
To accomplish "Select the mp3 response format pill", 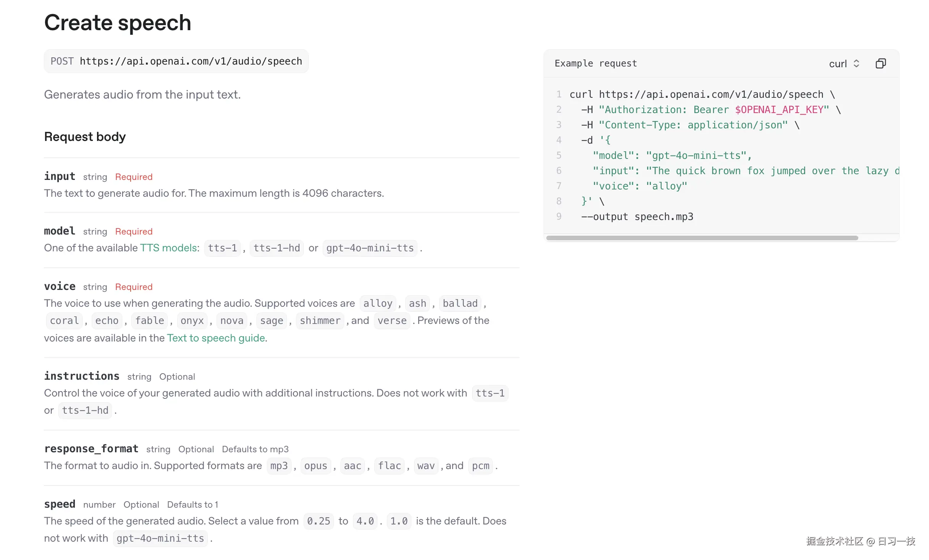I will tap(278, 465).
